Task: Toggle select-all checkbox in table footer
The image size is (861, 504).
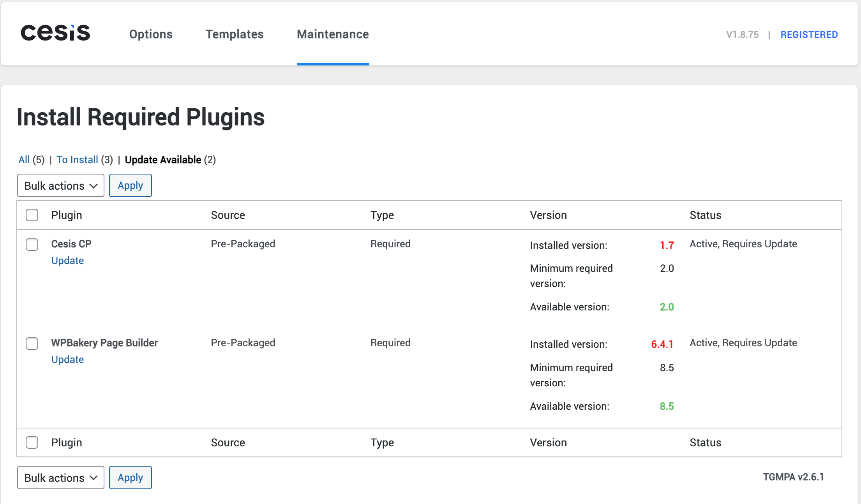Action: [x=32, y=442]
